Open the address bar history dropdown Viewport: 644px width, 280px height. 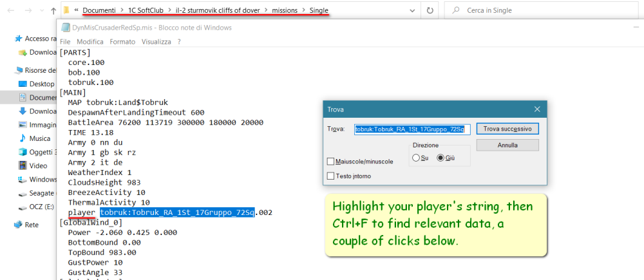412,10
